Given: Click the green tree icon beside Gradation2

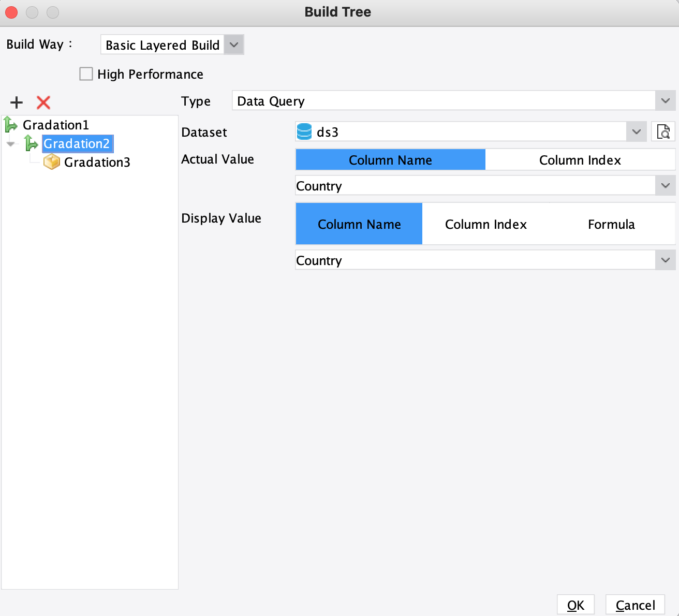Looking at the screenshot, I should (32, 143).
